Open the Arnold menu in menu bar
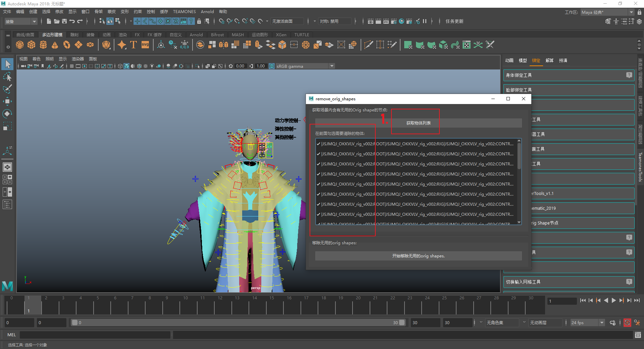 coord(207,12)
